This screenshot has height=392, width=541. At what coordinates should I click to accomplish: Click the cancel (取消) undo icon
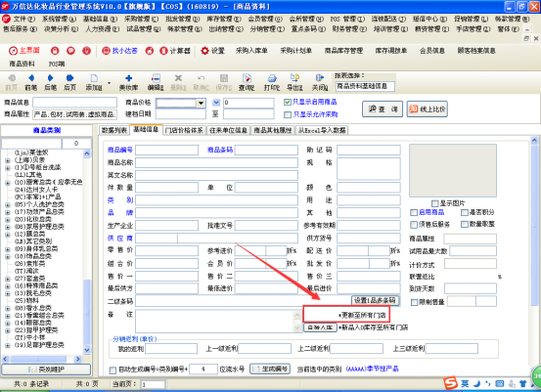(202, 78)
